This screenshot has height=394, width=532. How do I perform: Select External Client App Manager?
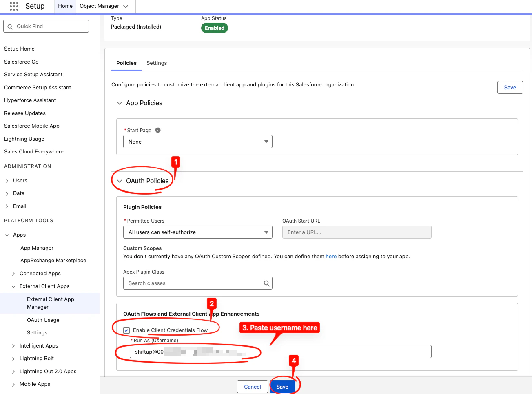tap(51, 303)
